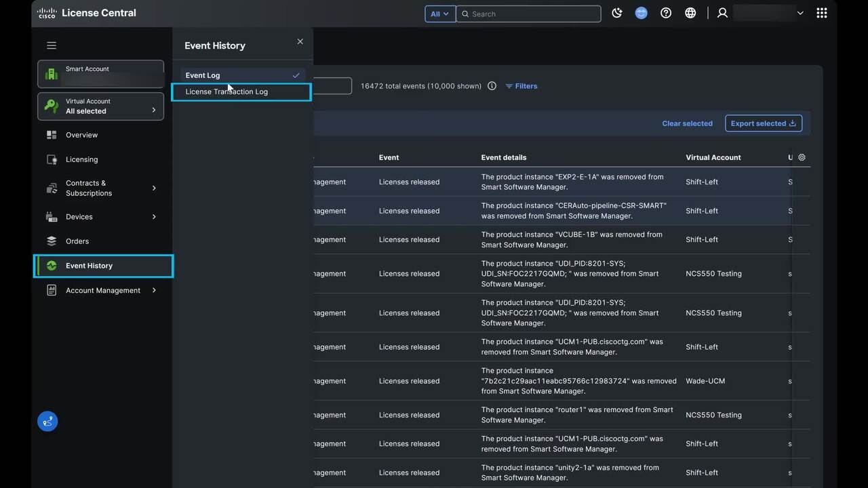The height and width of the screenshot is (488, 868).
Task: Select Event Log menu item
Action: (203, 75)
